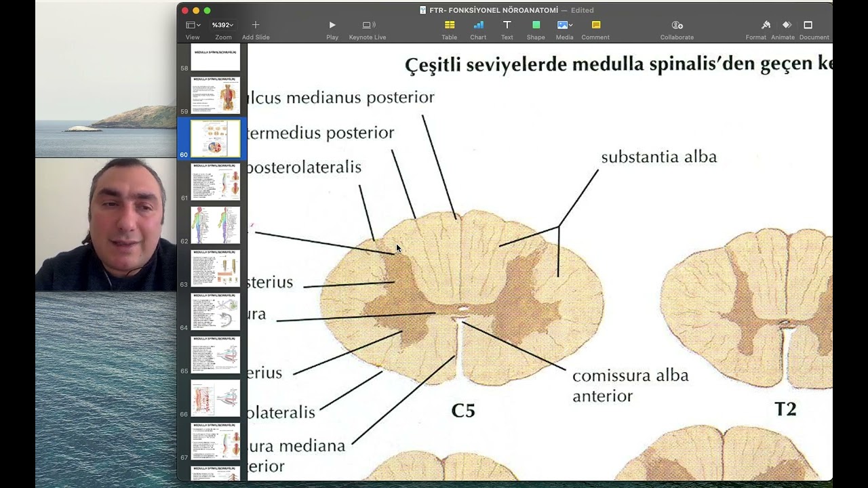Select slide 62 thumbnail
Viewport: 868px width, 488px height.
click(x=216, y=225)
